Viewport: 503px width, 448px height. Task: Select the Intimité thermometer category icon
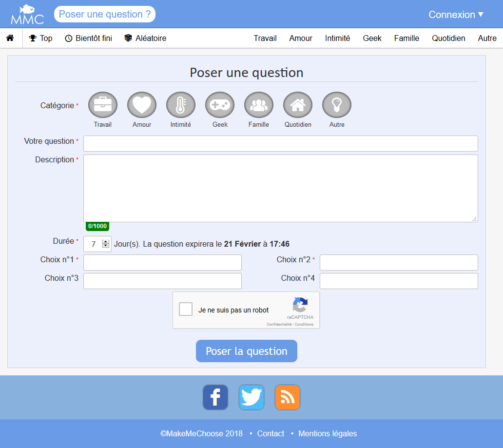[181, 105]
